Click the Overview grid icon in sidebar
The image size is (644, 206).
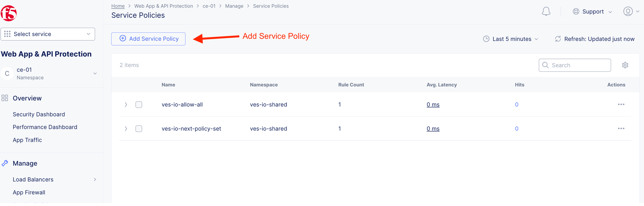point(5,98)
